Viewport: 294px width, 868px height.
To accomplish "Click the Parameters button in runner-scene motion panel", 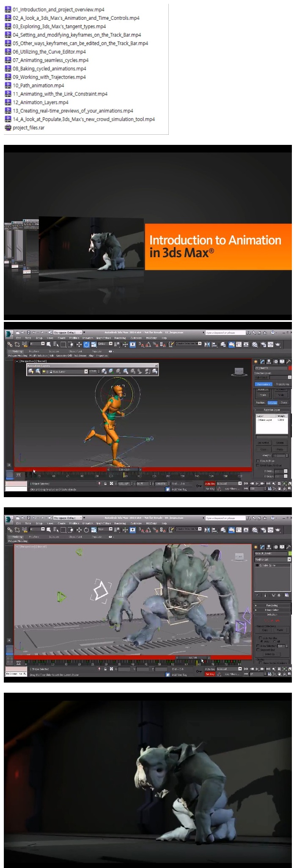I will point(264,384).
